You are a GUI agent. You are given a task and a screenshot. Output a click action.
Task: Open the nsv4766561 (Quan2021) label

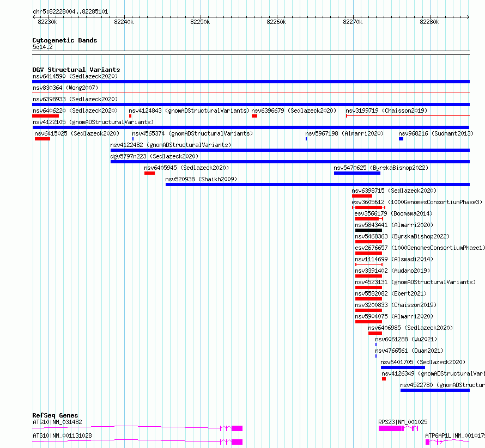coord(409,351)
